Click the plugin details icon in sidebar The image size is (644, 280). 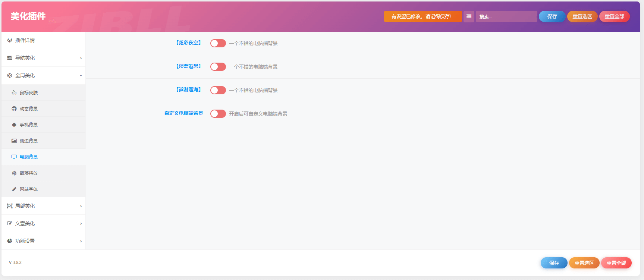click(x=10, y=40)
